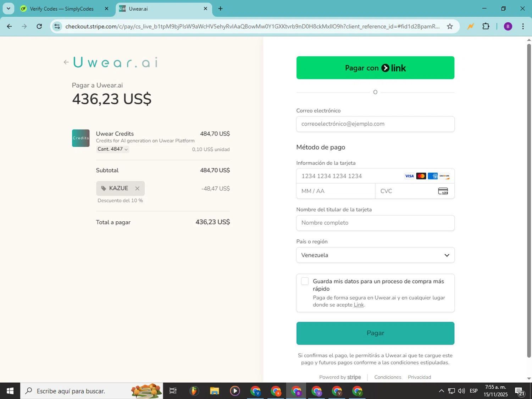532x399 pixels.
Task: Show hidden system tray icons
Action: [441, 391]
